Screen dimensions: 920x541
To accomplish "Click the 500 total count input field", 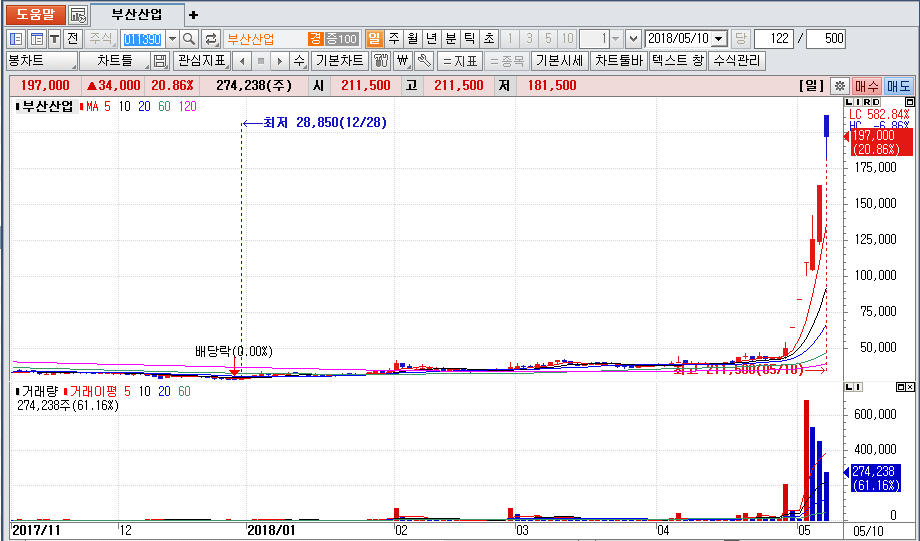I will tap(825, 39).
